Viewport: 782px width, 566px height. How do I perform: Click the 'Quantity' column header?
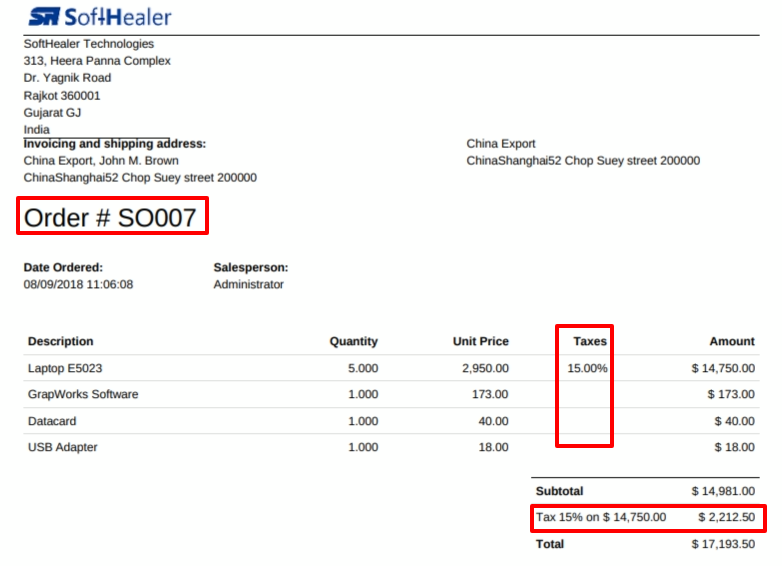(x=354, y=341)
